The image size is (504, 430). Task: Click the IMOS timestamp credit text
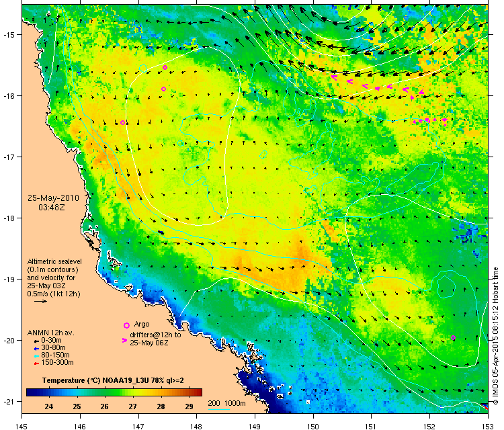click(x=495, y=336)
